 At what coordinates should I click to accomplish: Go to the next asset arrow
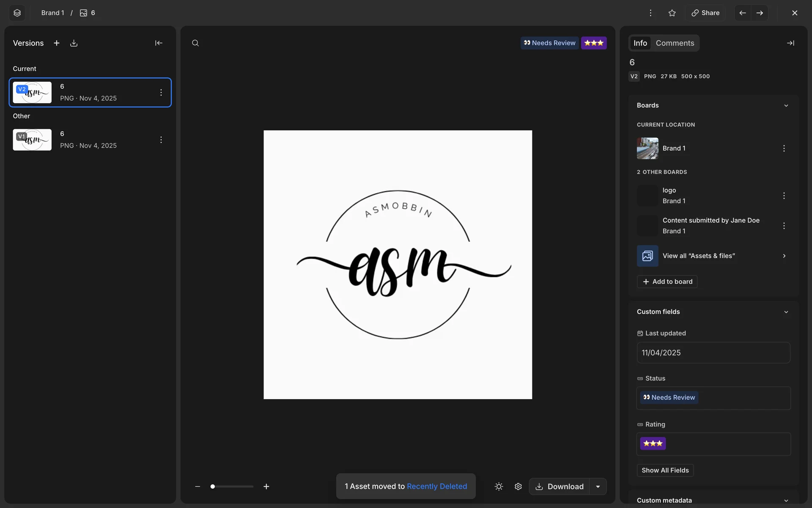(x=760, y=13)
